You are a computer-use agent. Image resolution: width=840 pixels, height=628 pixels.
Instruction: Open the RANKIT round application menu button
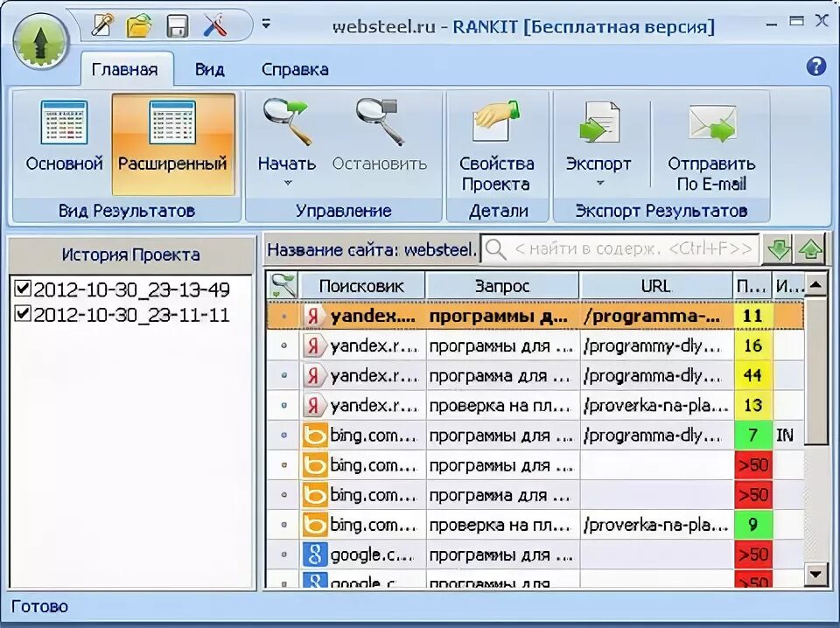click(40, 43)
